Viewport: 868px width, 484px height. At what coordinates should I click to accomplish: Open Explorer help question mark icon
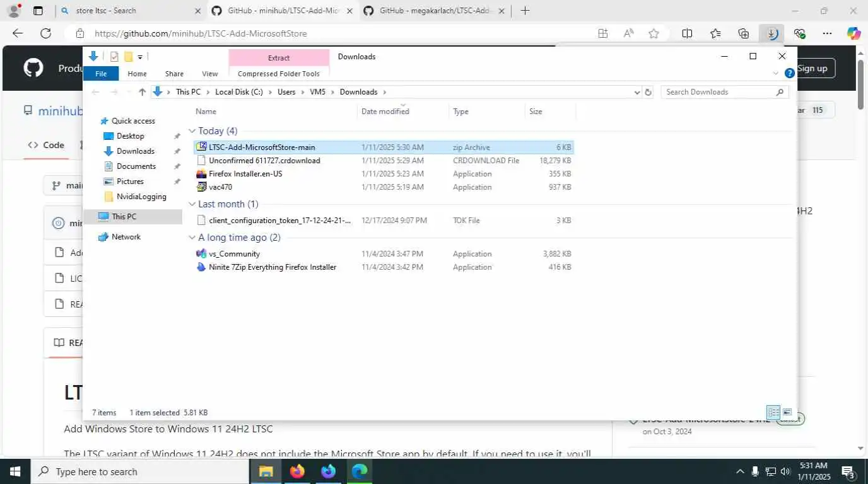pos(789,74)
